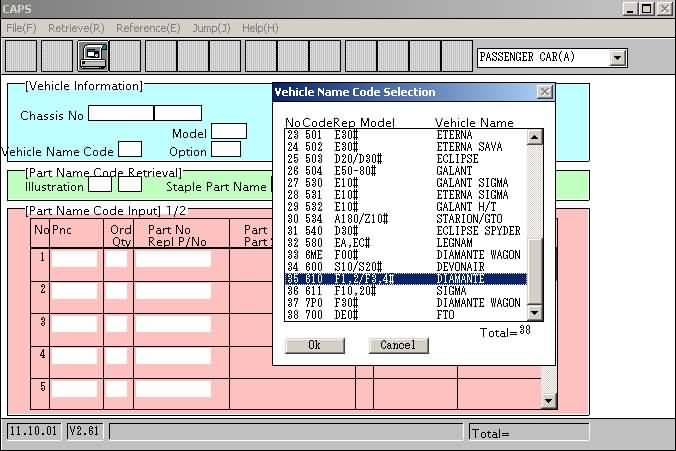The height and width of the screenshot is (451, 676).
Task: Open the File(F) menu
Action: (21, 28)
